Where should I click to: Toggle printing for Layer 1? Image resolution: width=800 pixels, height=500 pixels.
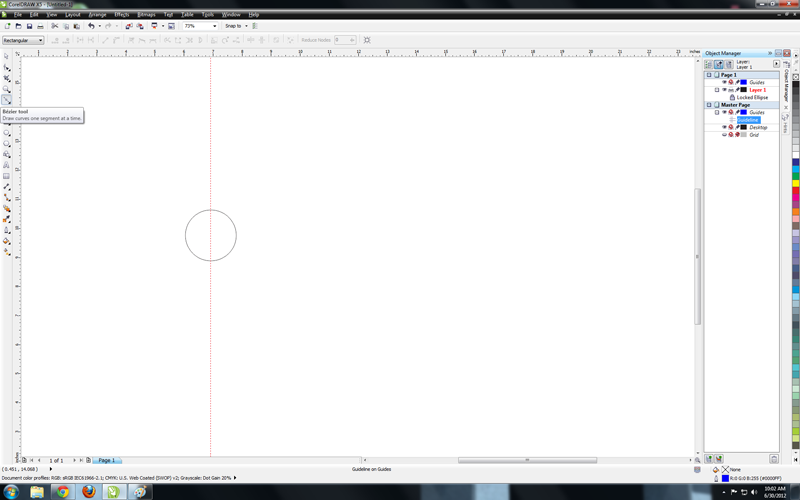[x=731, y=90]
